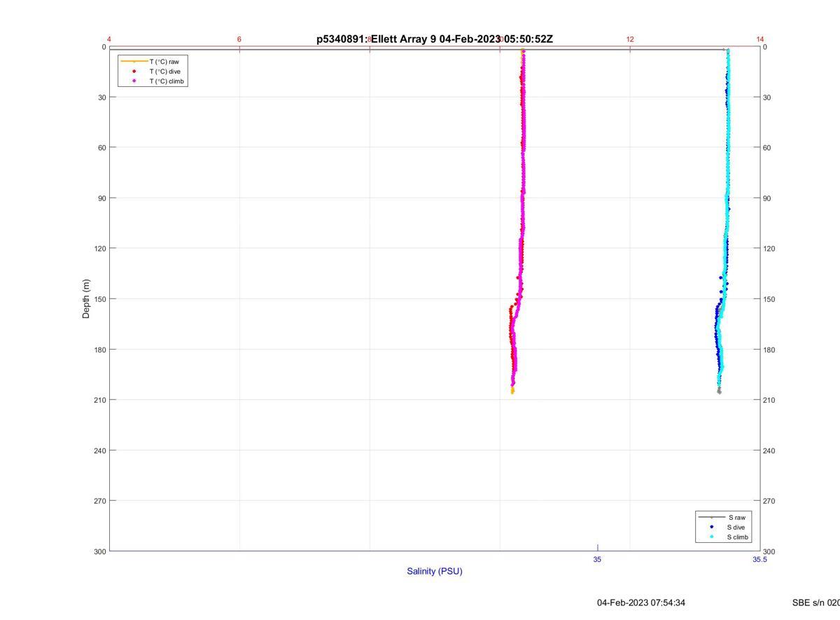Click right depth axis tick '150'

769,299
